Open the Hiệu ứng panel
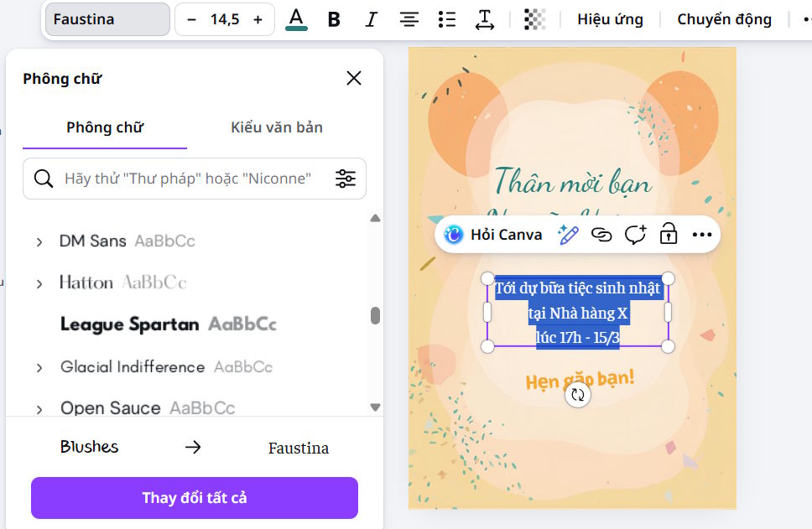The width and height of the screenshot is (812, 529). (610, 18)
